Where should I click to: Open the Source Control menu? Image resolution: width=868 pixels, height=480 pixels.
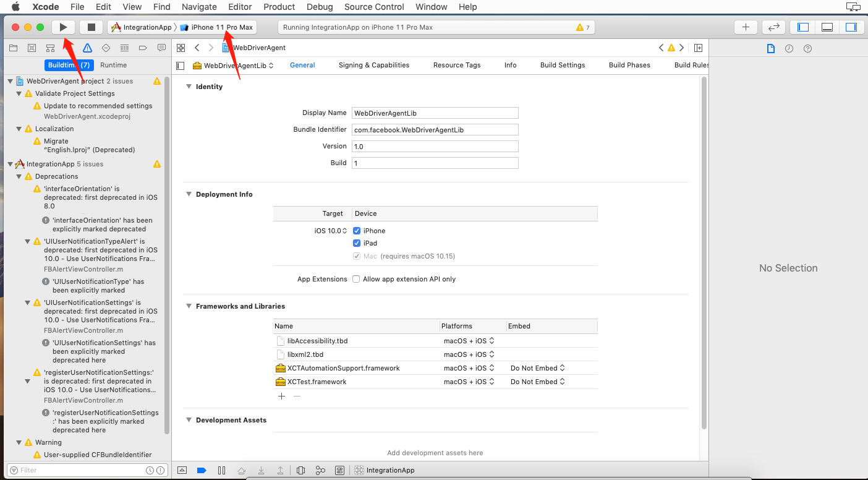(x=374, y=7)
